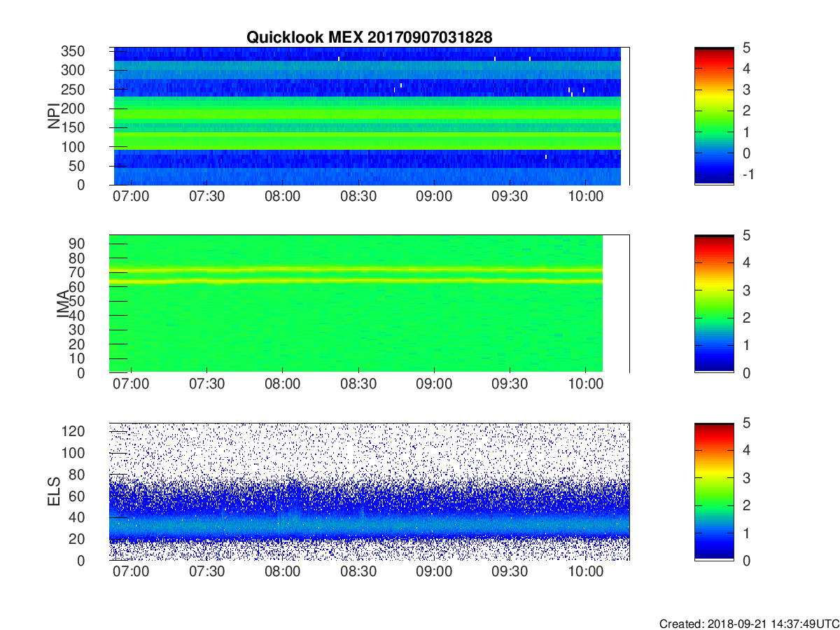
Task: Click the 07:00 label under NPI plot
Action: coord(131,197)
